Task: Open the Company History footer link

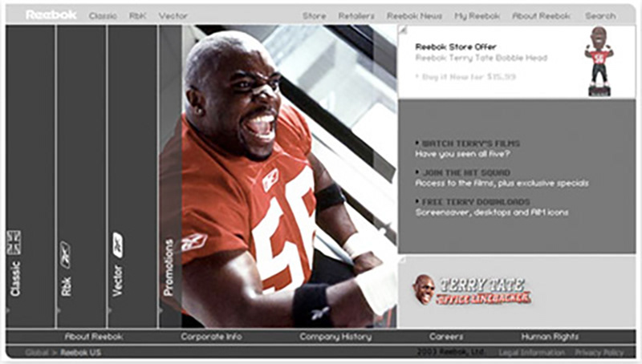Action: pyautogui.click(x=335, y=337)
